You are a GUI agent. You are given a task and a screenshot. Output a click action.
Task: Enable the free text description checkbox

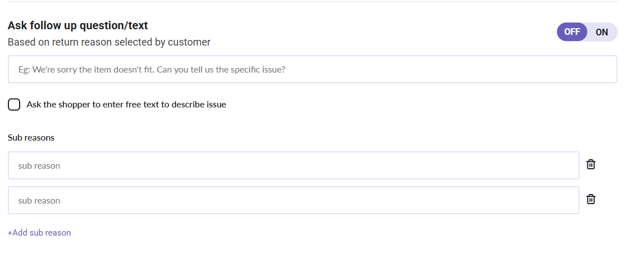[15, 105]
